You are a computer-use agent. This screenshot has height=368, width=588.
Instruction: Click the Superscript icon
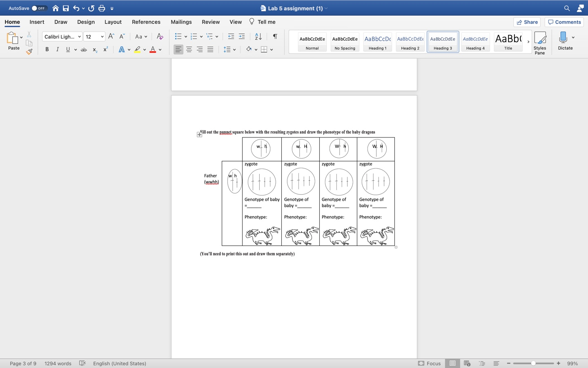pyautogui.click(x=105, y=49)
